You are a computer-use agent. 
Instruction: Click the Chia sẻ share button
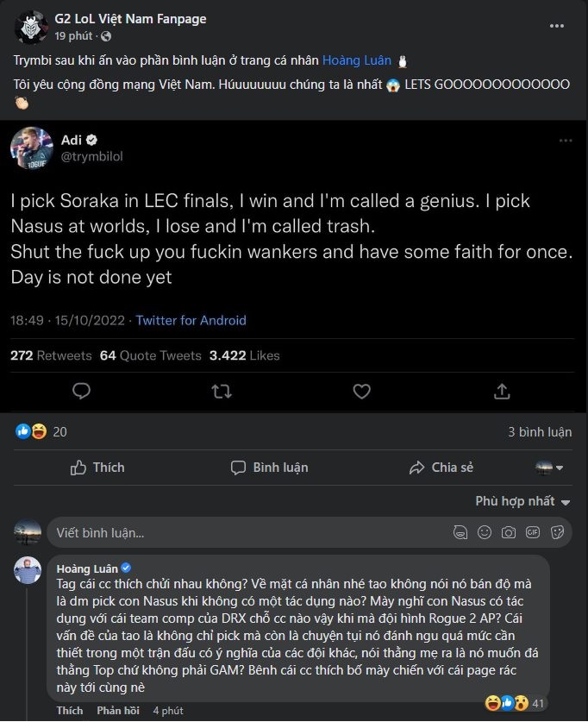point(441,468)
